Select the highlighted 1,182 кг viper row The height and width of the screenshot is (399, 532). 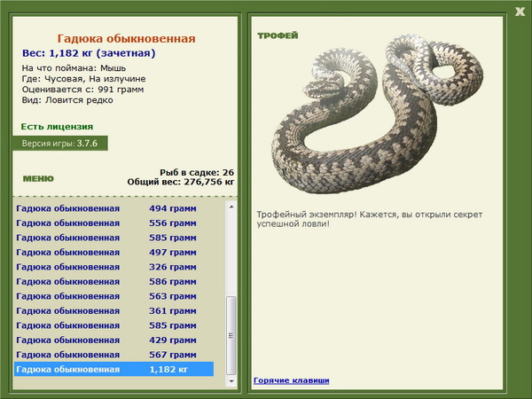click(x=114, y=369)
